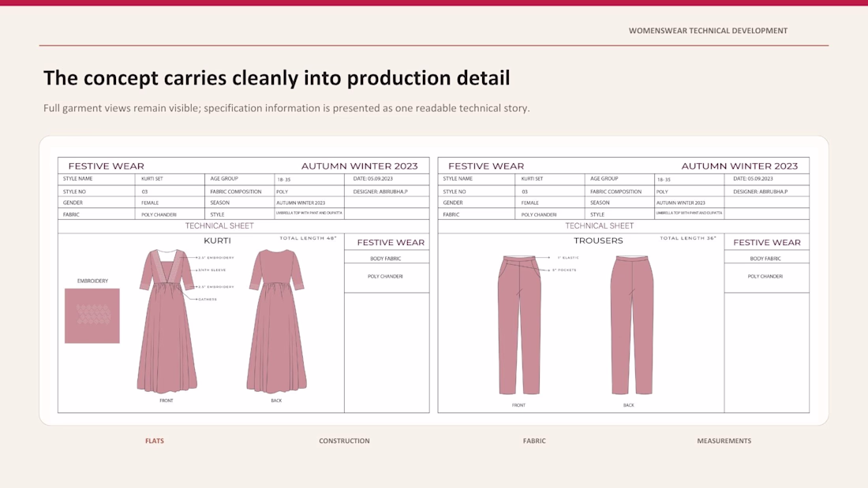Click 'DATE: 05.09.2023' on the kurti sheet

point(373,179)
